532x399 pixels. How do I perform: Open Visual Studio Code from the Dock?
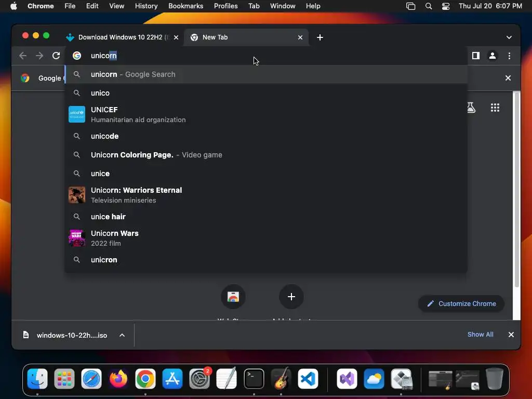pos(308,378)
